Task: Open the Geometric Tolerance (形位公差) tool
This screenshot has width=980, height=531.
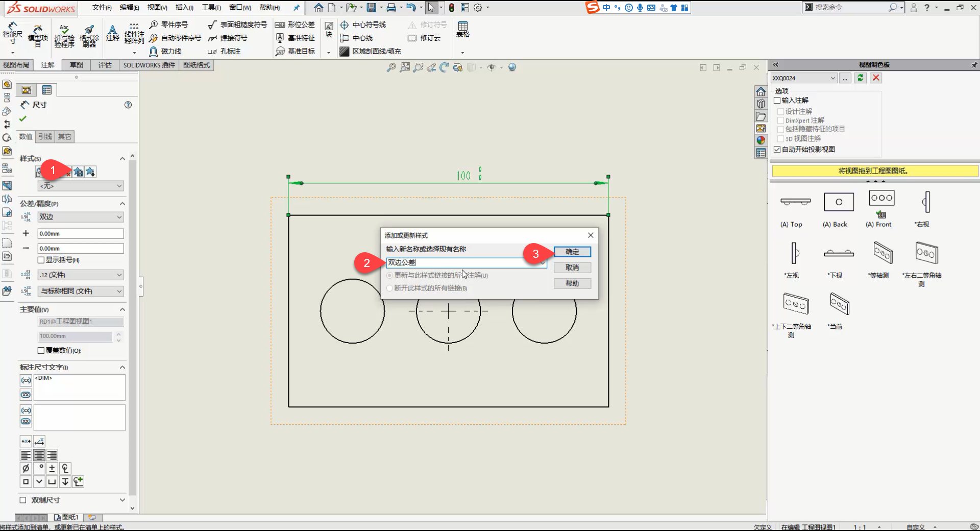Action: point(295,25)
